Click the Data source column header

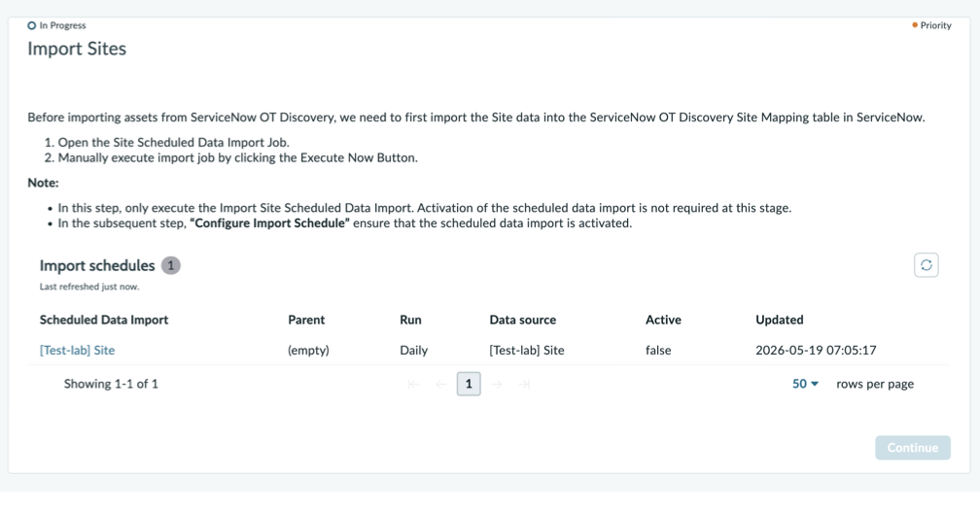click(x=522, y=320)
